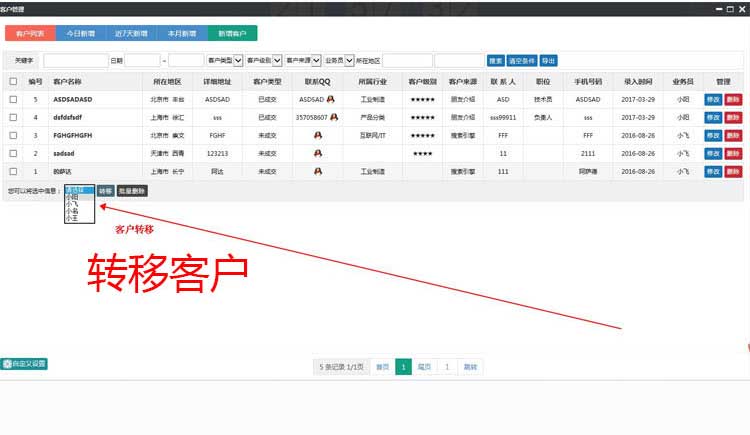Click the 批量删除 button
Viewport: 750px width, 435px height.
132,190
